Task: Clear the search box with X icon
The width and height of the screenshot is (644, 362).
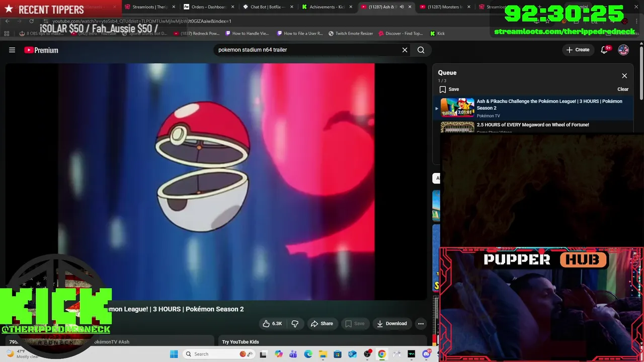Action: click(x=405, y=50)
